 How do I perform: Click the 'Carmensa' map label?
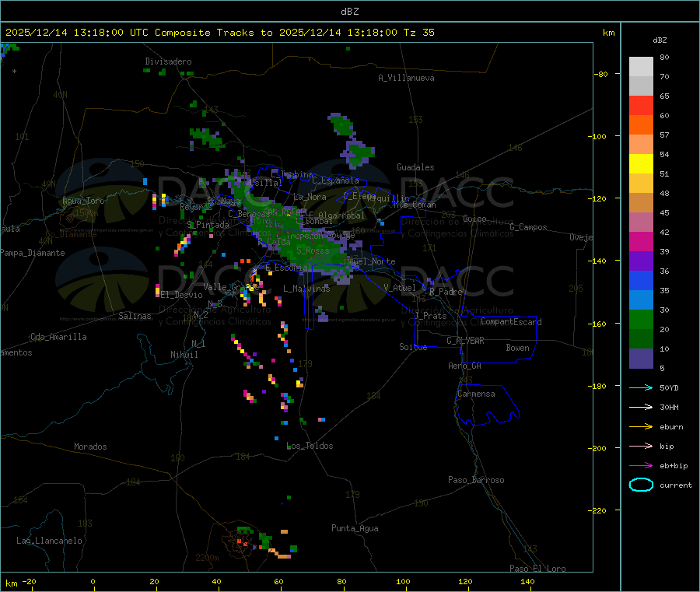[476, 394]
